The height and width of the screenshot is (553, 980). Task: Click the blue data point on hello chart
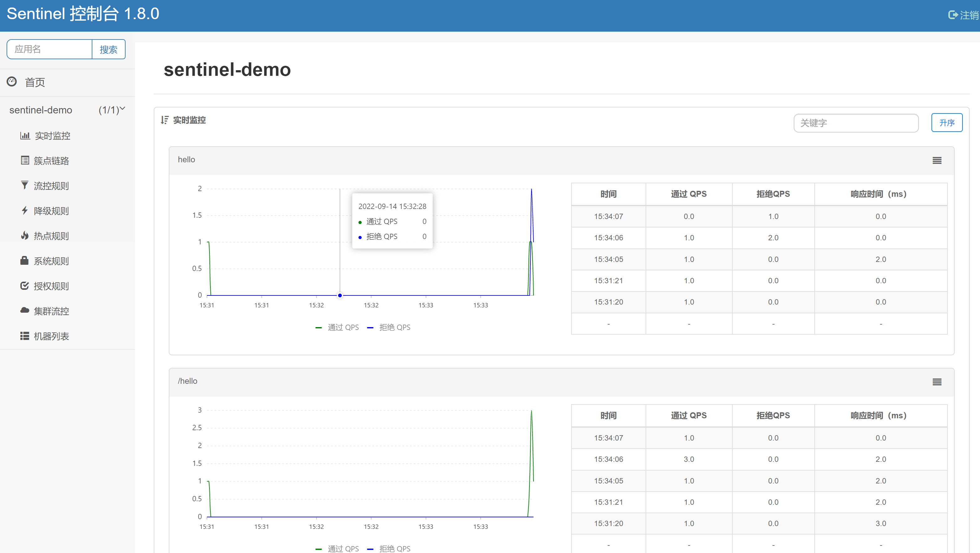340,295
